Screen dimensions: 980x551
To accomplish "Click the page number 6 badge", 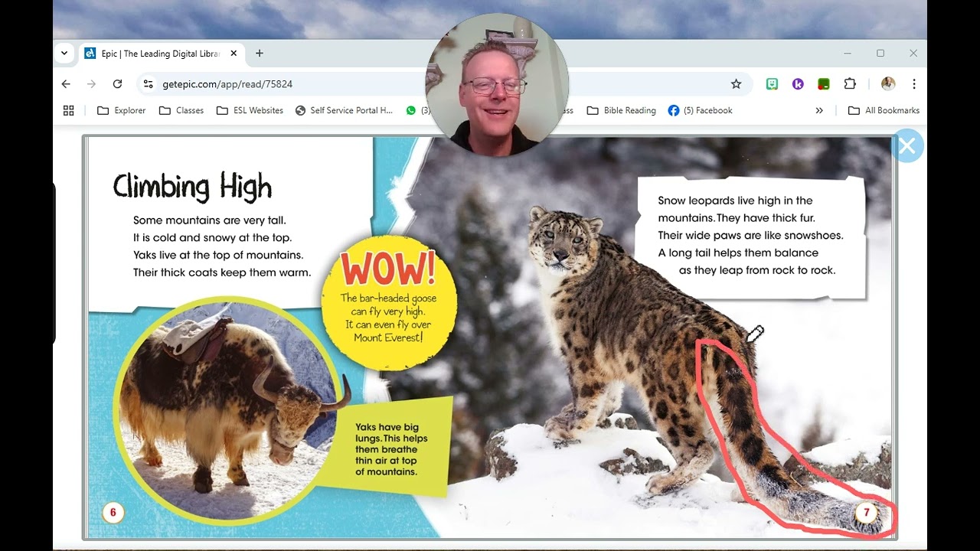I will click(113, 513).
